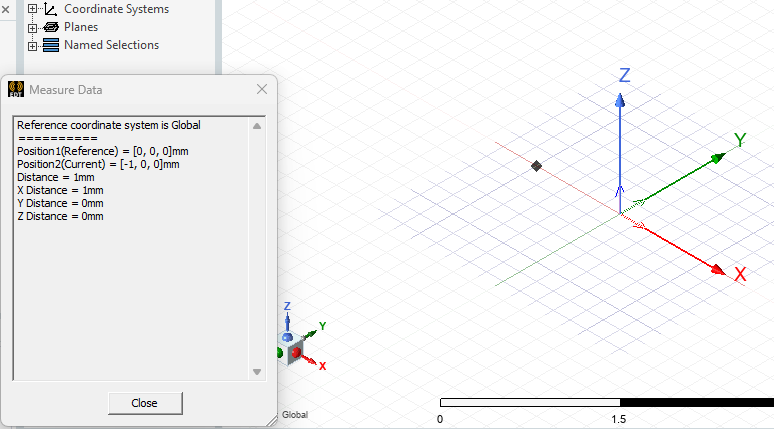Click the scale bar's 0 label

point(440,419)
